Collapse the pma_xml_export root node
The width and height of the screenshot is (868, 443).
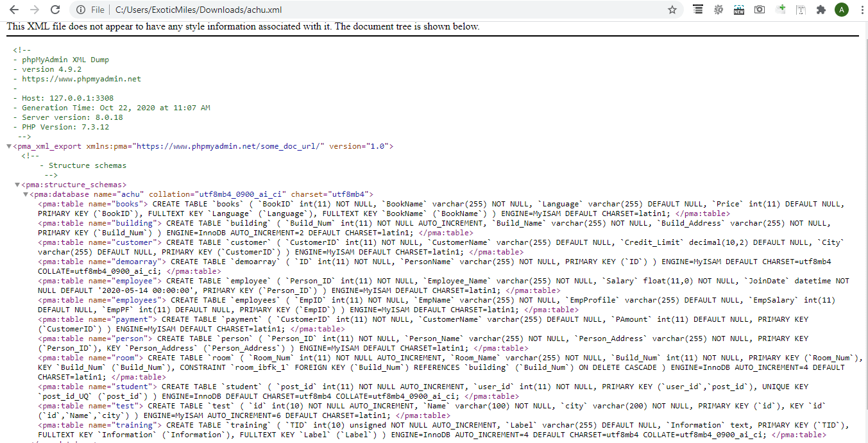9,147
